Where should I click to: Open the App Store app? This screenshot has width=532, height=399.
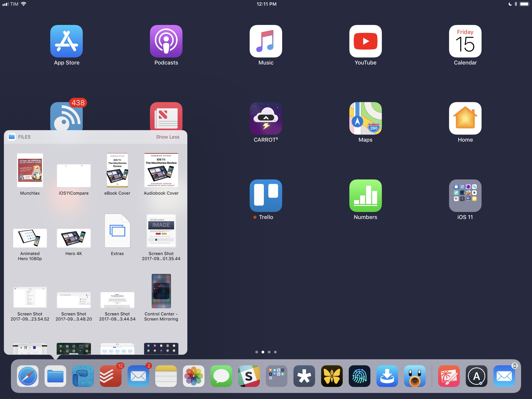(x=66, y=41)
